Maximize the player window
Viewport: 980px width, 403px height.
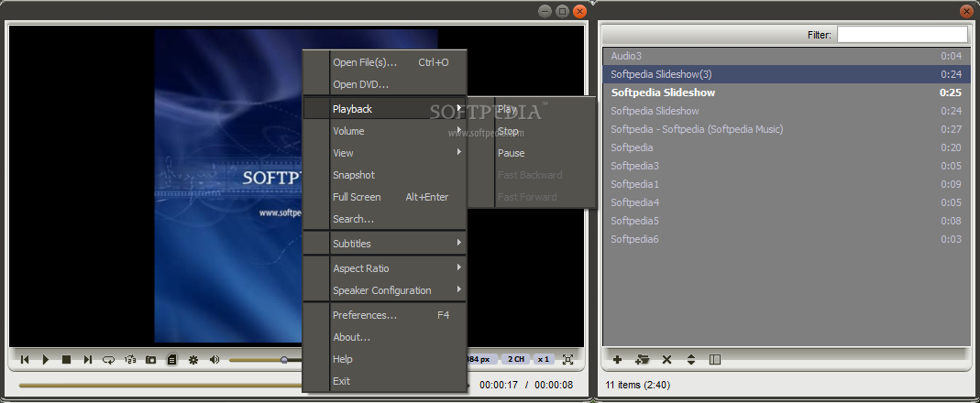click(563, 11)
